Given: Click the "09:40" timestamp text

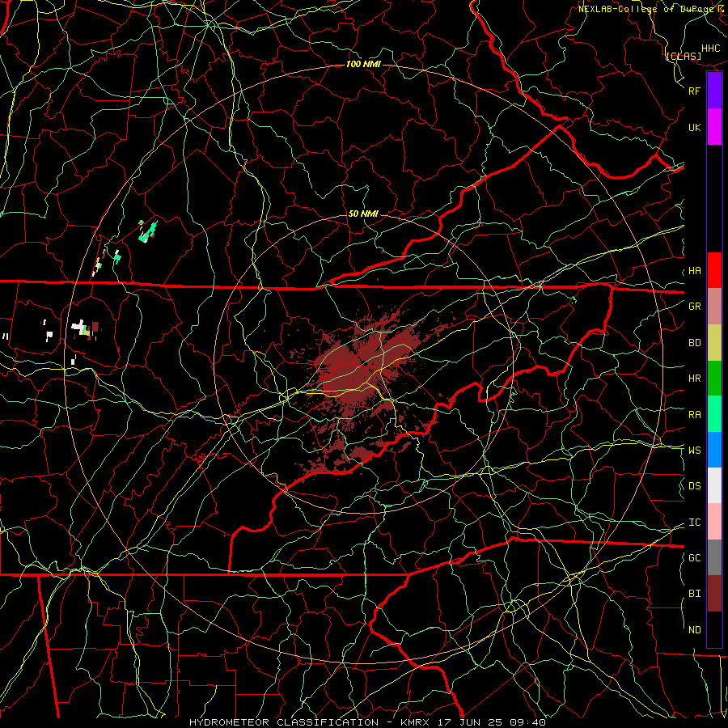Looking at the screenshot, I should coord(529,722).
